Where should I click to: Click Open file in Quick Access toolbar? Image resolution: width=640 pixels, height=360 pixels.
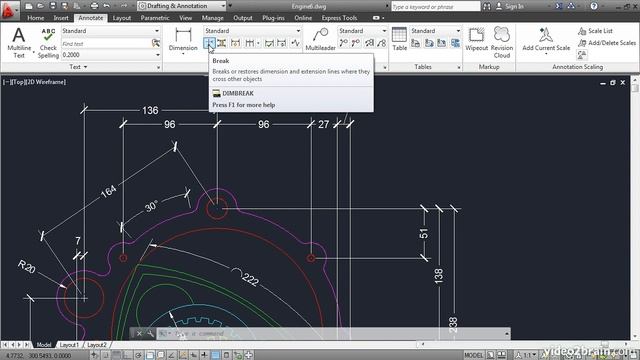(x=40, y=6)
